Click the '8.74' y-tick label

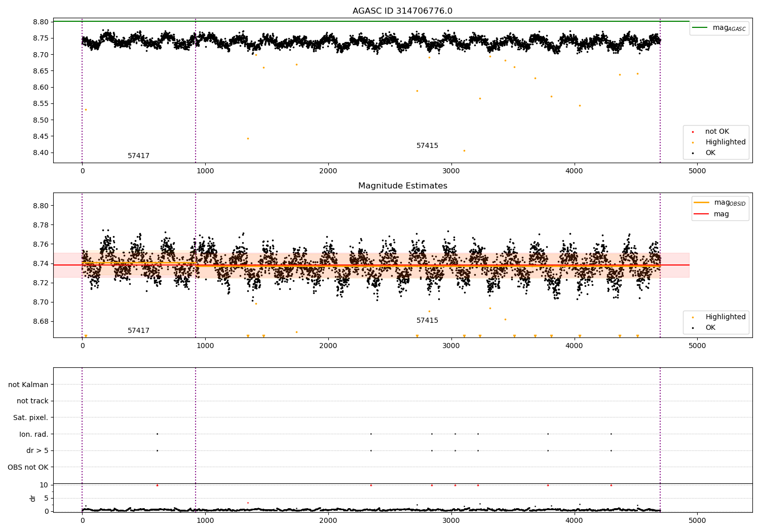point(41,263)
